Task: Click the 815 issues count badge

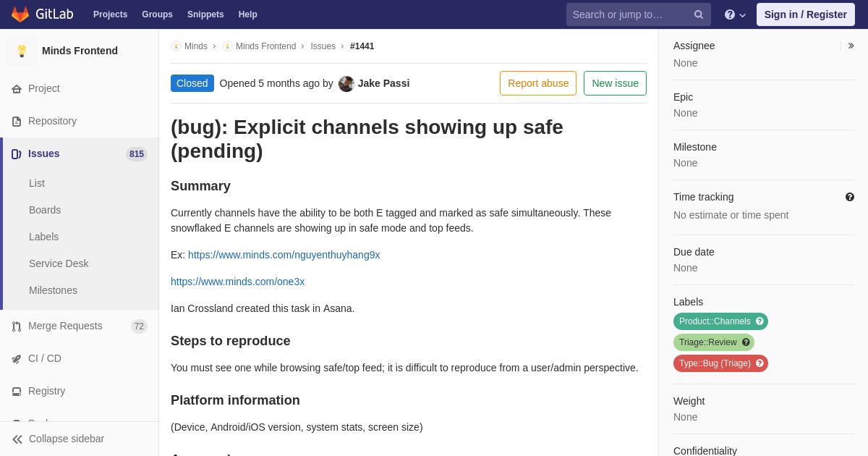Action: pos(137,154)
